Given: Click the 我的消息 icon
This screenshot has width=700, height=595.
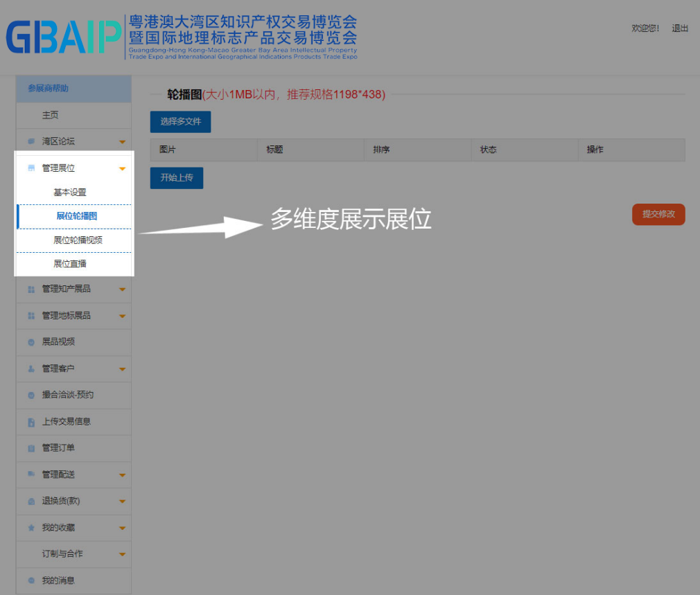Looking at the screenshot, I should 31,580.
